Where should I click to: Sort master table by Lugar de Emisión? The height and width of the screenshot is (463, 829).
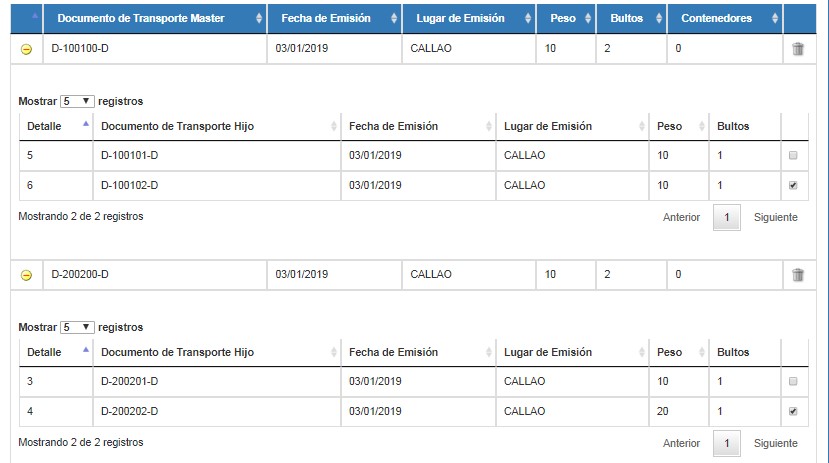tap(469, 18)
